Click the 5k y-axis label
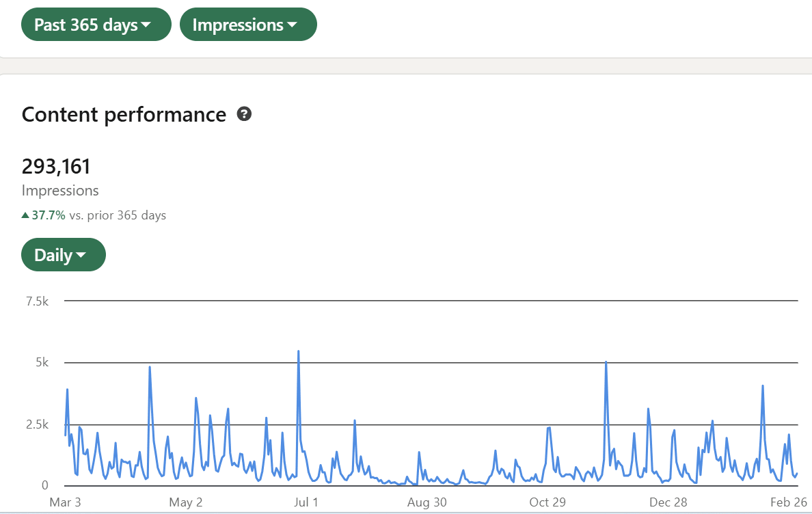Viewport: 812px width, 514px height. 41,362
